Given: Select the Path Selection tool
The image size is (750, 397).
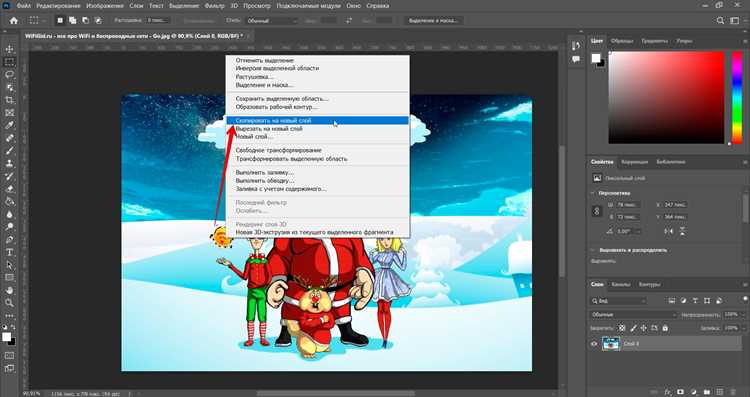Looking at the screenshot, I should (x=10, y=265).
